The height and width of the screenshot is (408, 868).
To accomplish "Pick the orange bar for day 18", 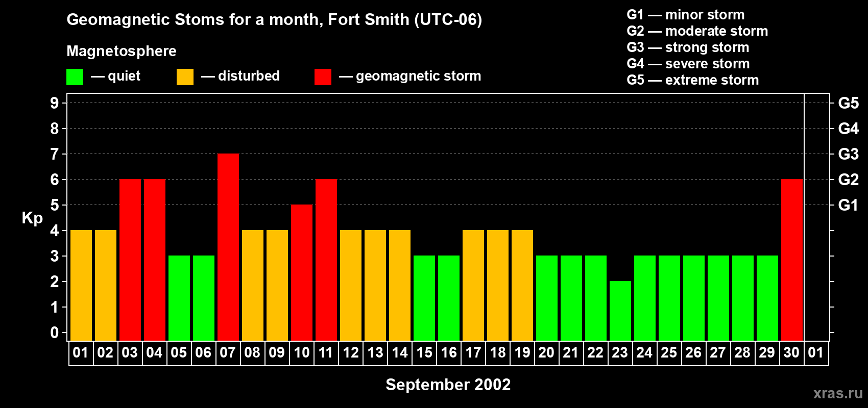I will coord(498,286).
